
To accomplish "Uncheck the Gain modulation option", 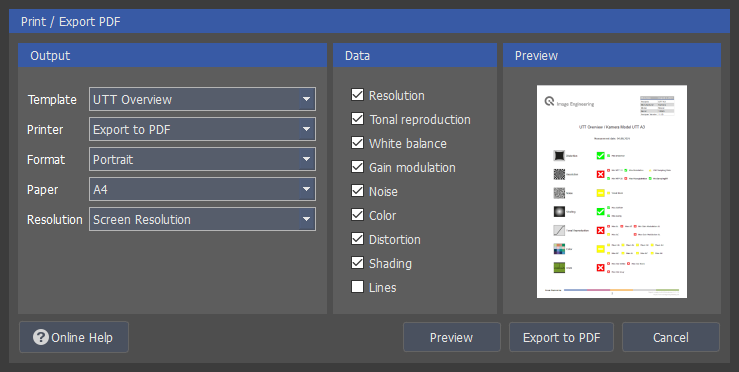I will (357, 167).
